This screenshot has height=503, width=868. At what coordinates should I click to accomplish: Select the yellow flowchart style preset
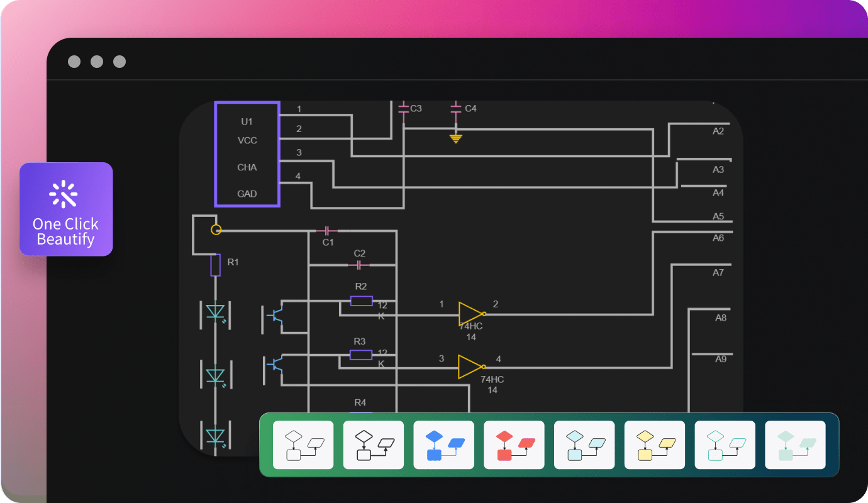pyautogui.click(x=654, y=445)
